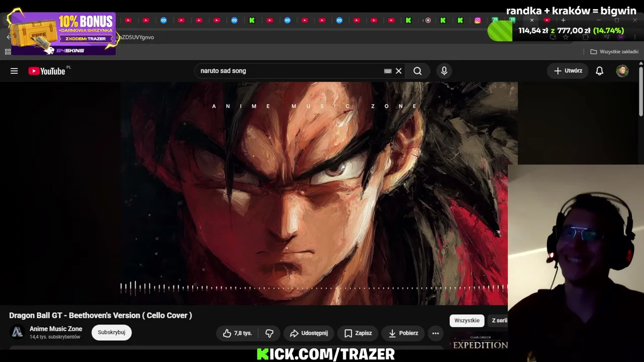This screenshot has width=644, height=362.
Task: Start voice search with the microphone
Action: click(x=444, y=71)
